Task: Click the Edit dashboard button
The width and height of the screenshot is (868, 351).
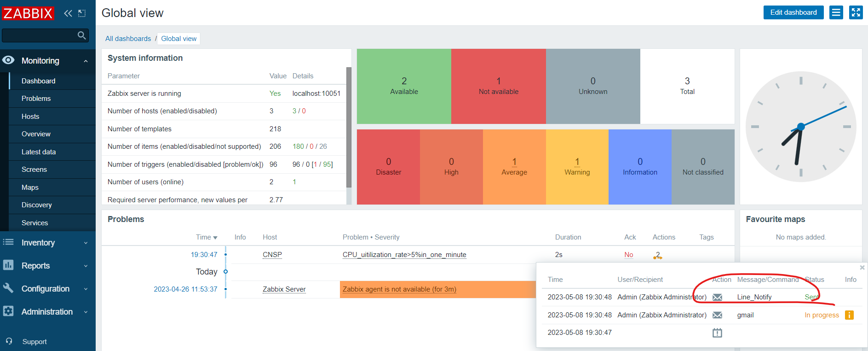Action: pyautogui.click(x=793, y=12)
